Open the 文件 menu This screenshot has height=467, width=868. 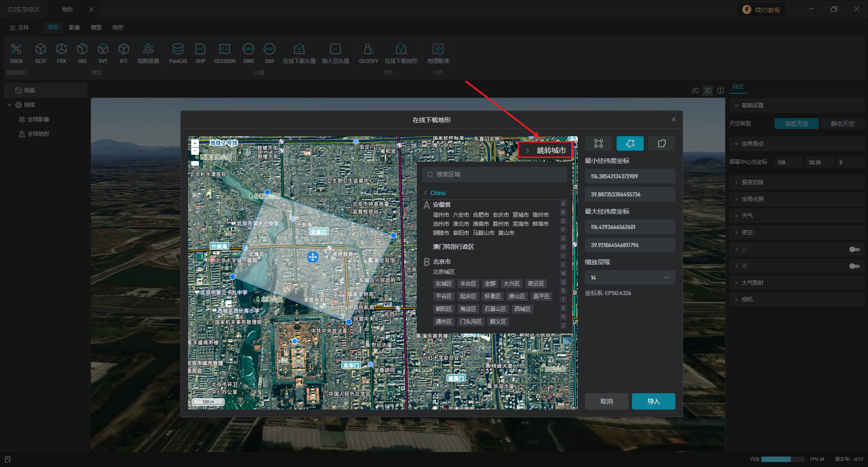[x=19, y=28]
